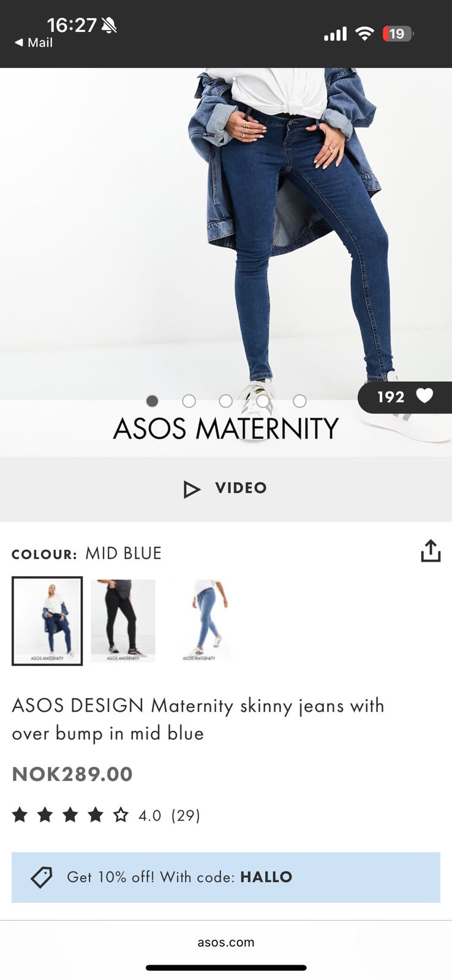Open the 4.0 star rating reviews
452x980 pixels.
[x=106, y=815]
